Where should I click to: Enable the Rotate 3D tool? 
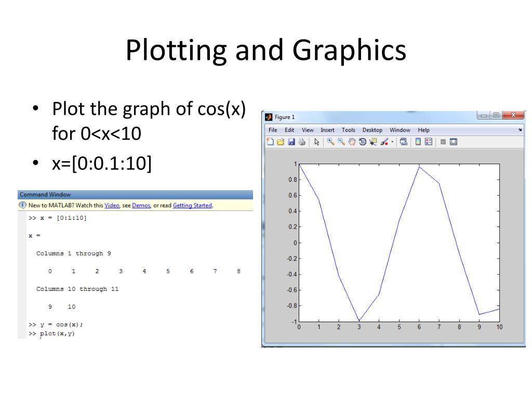pyautogui.click(x=362, y=142)
